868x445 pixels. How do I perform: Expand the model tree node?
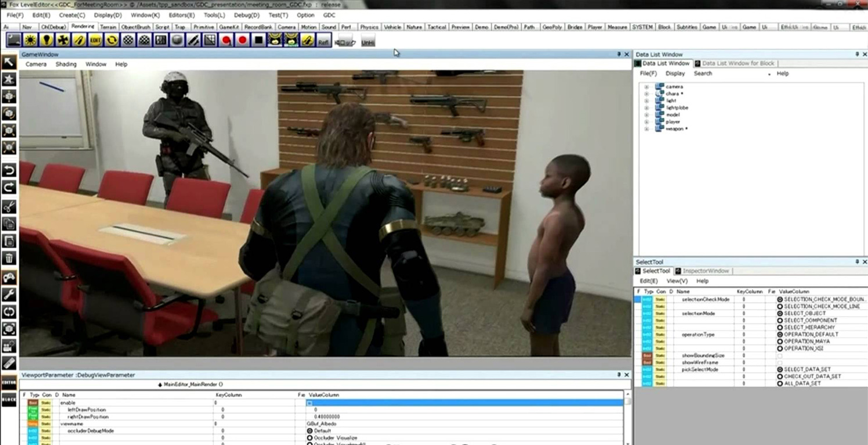646,115
